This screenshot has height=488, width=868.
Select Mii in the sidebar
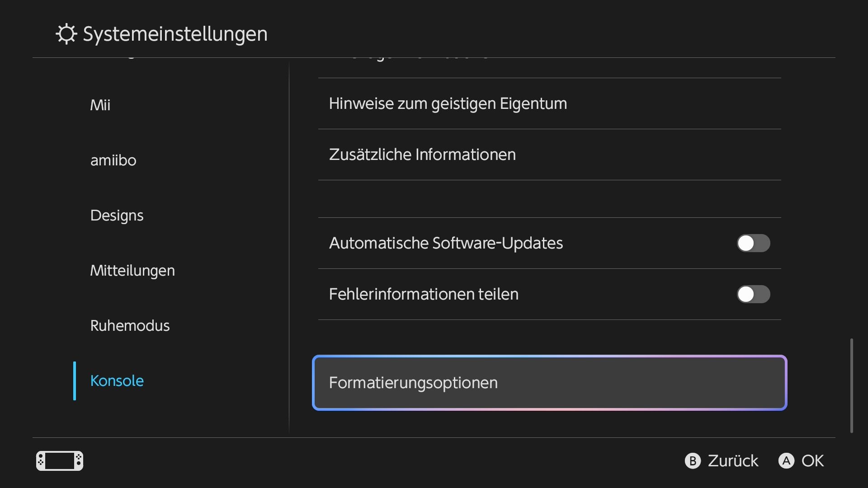pyautogui.click(x=100, y=105)
